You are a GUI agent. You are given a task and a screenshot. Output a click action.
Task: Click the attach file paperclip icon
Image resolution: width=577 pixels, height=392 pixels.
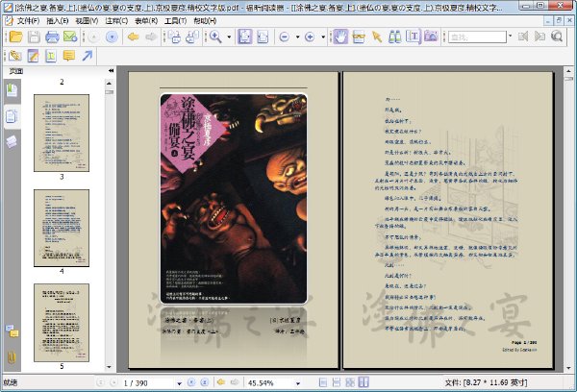click(x=15, y=56)
